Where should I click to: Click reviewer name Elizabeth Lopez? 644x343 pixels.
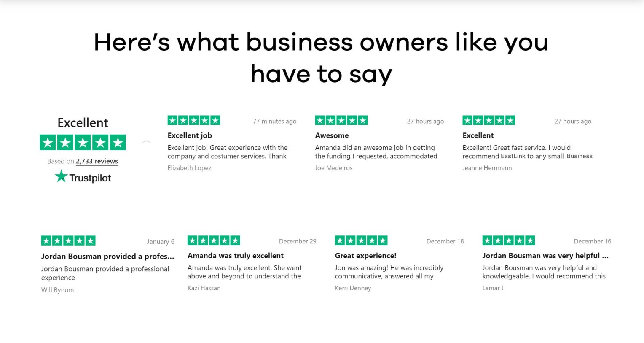(x=189, y=168)
